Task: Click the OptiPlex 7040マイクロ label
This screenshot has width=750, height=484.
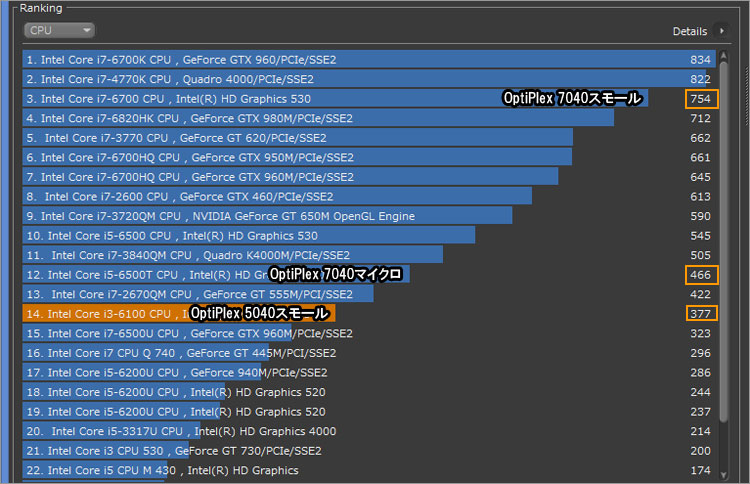Action: pos(338,274)
